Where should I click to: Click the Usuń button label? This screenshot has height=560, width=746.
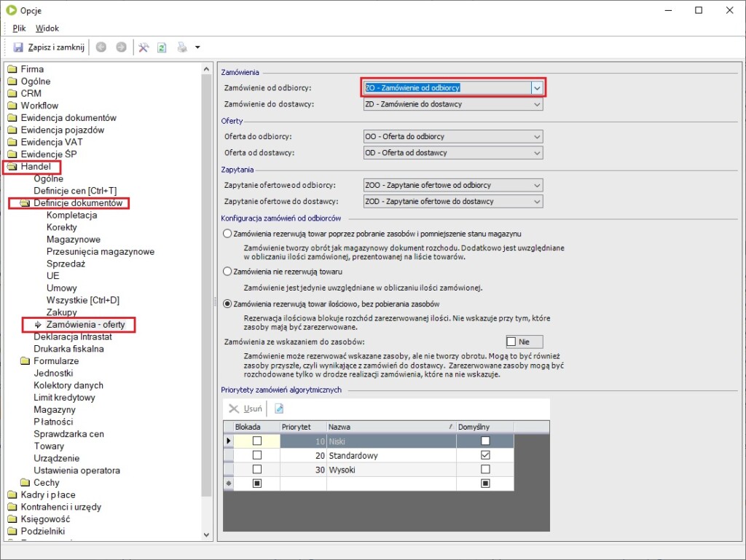253,409
